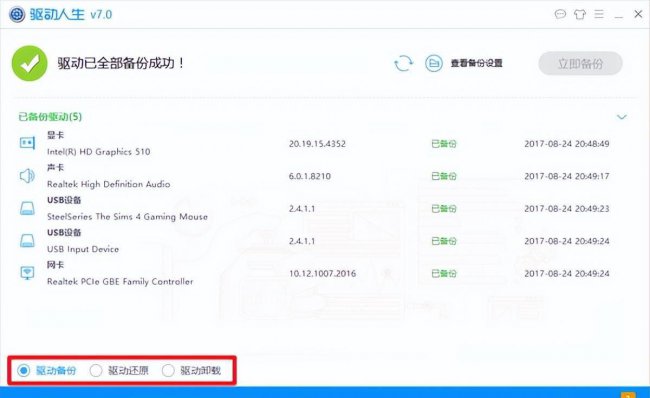Collapse the 已备份驱动 list chevron
This screenshot has height=398, width=650.
pos(621,117)
